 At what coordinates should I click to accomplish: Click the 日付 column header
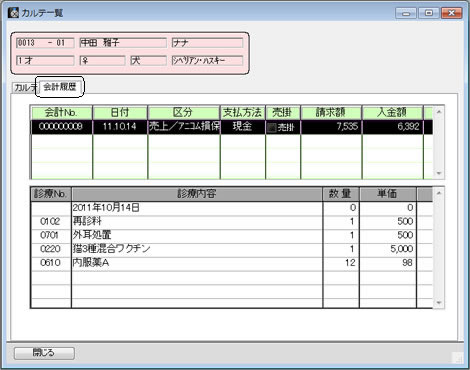[x=120, y=113]
